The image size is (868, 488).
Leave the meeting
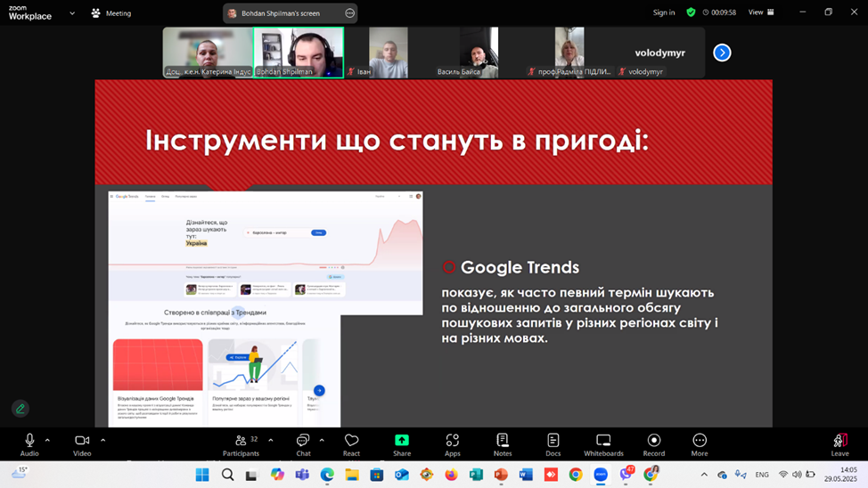click(x=839, y=445)
